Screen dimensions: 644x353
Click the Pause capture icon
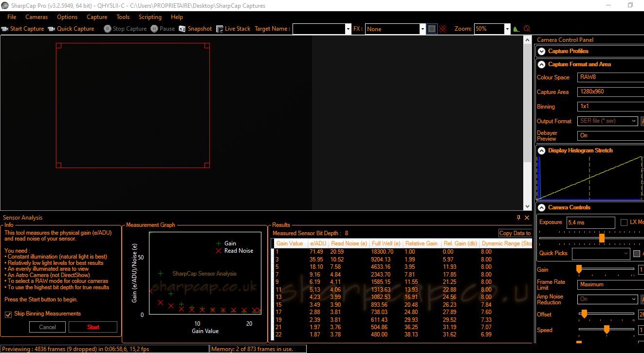154,29
